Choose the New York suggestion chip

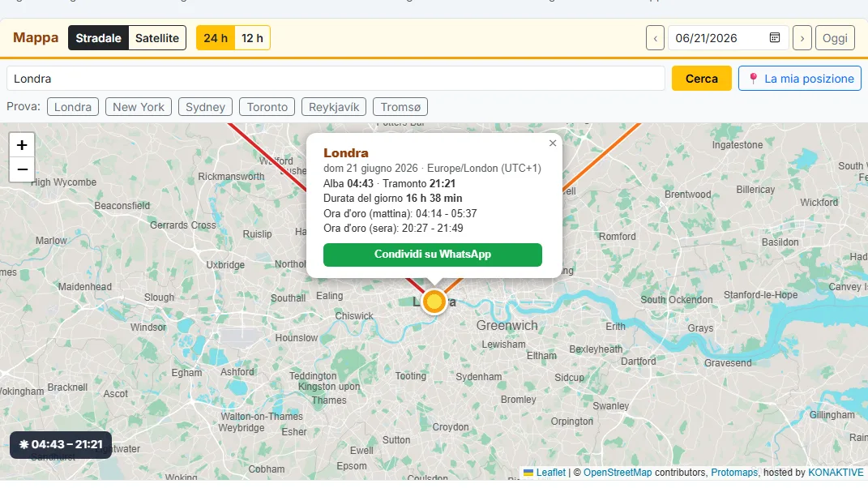coord(139,107)
